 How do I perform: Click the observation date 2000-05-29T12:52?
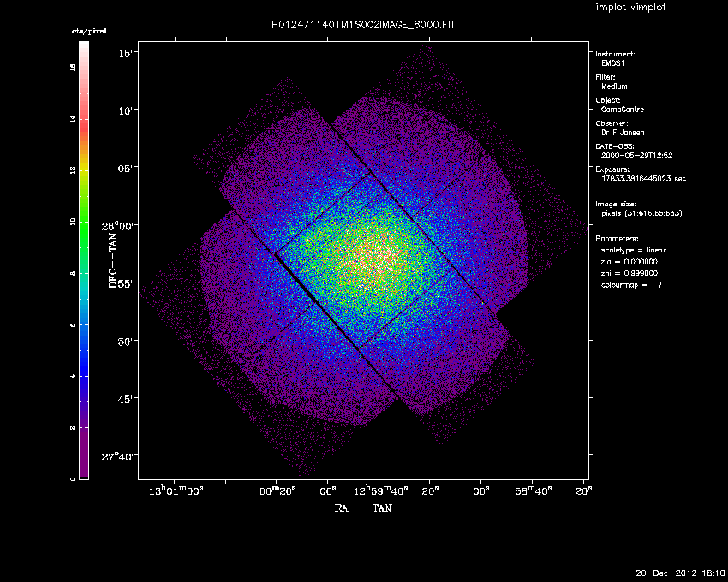(636, 156)
